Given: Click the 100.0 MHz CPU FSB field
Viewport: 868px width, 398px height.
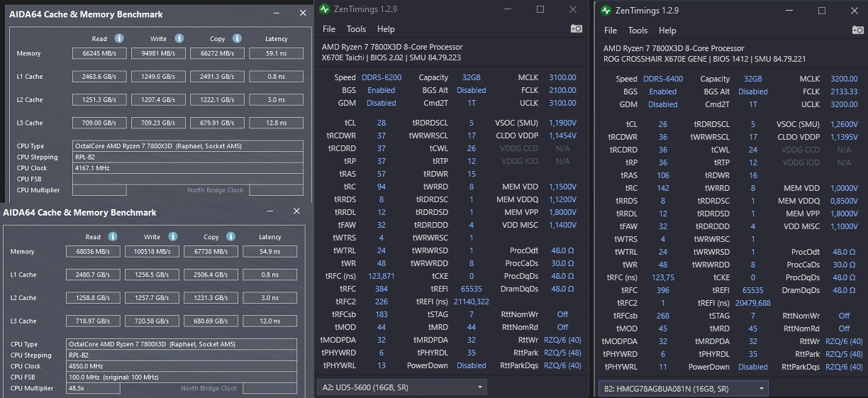Looking at the screenshot, I should coord(182,377).
